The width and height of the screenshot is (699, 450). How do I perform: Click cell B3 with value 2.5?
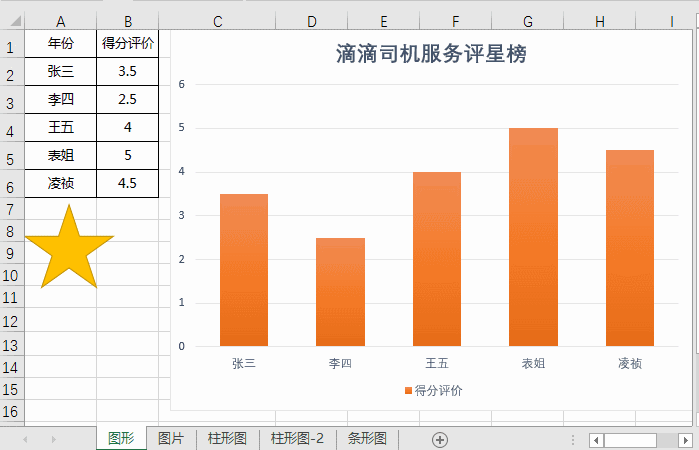click(128, 99)
